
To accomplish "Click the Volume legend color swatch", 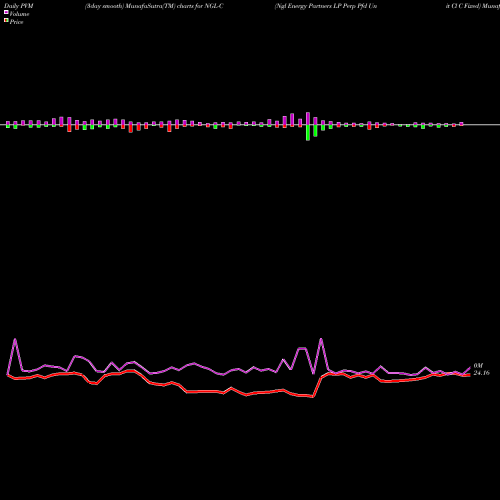I will pos(6,12).
